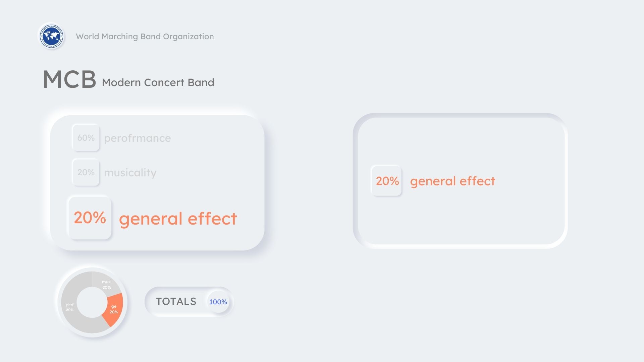Click the orange ge 20% donut segment
The height and width of the screenshot is (362, 644).
114,309
